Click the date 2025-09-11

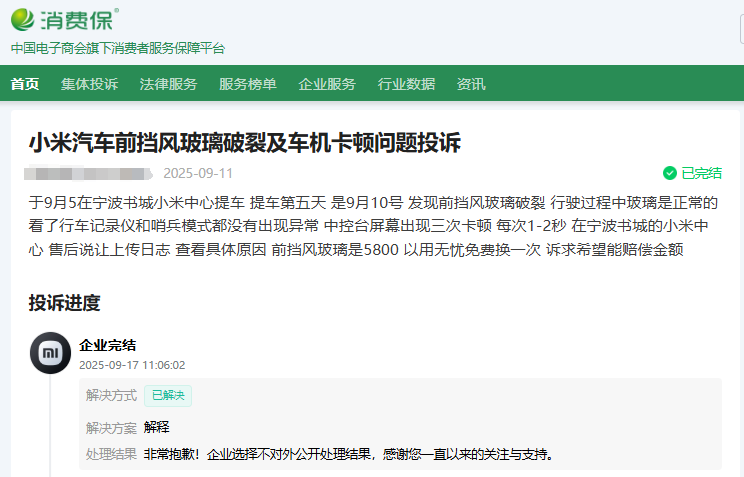[198, 173]
